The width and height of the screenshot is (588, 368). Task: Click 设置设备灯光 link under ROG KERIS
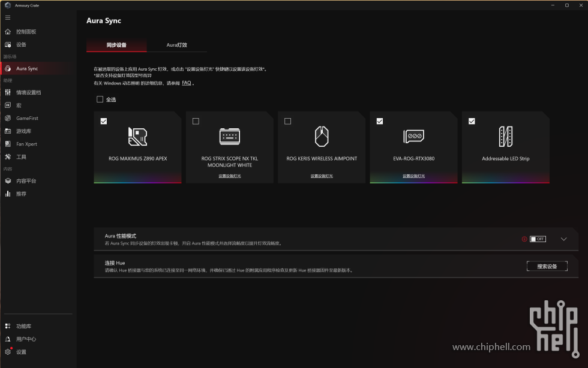pyautogui.click(x=322, y=176)
